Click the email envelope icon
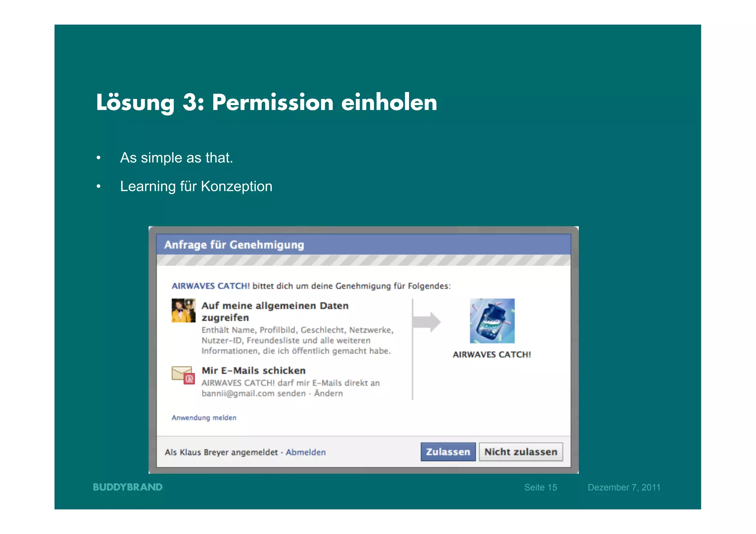 click(x=183, y=375)
